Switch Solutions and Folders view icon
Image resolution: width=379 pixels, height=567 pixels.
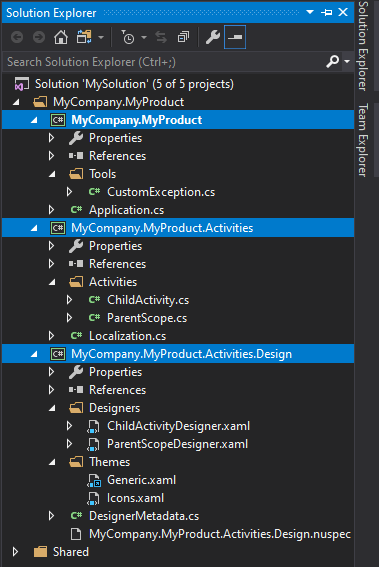coord(84,37)
